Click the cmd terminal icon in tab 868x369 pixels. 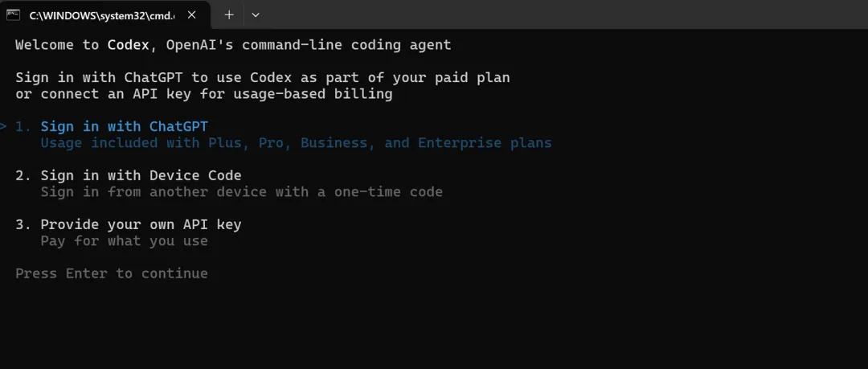[x=14, y=15]
